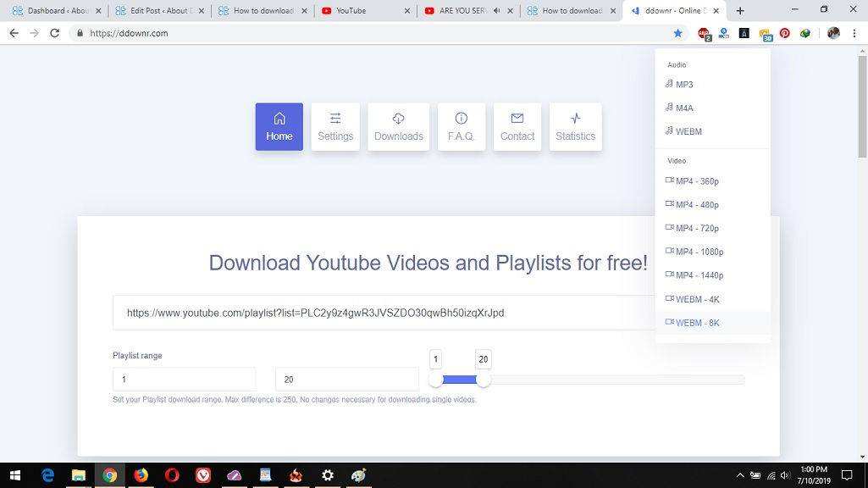868x488 pixels.
Task: Open the Settings page button
Action: [x=335, y=127]
